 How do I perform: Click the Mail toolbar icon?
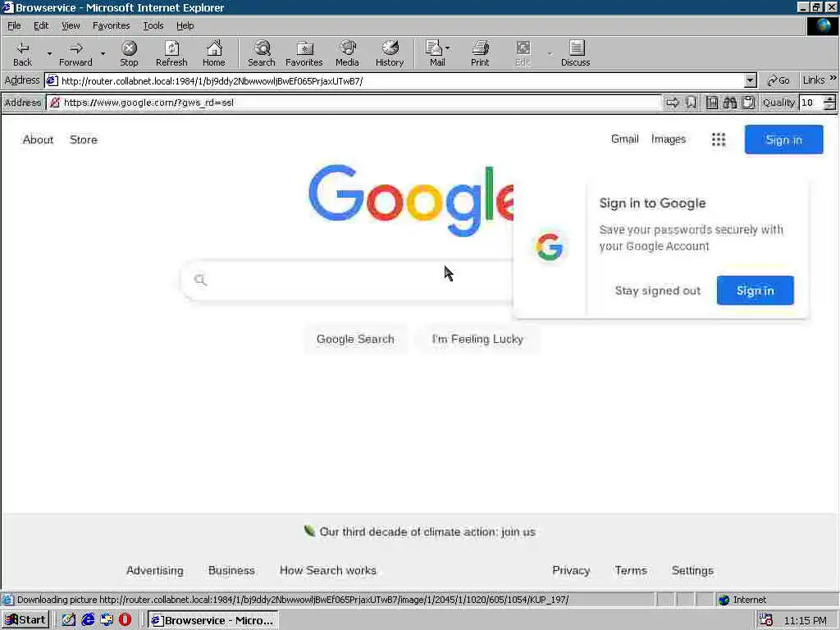[x=435, y=53]
